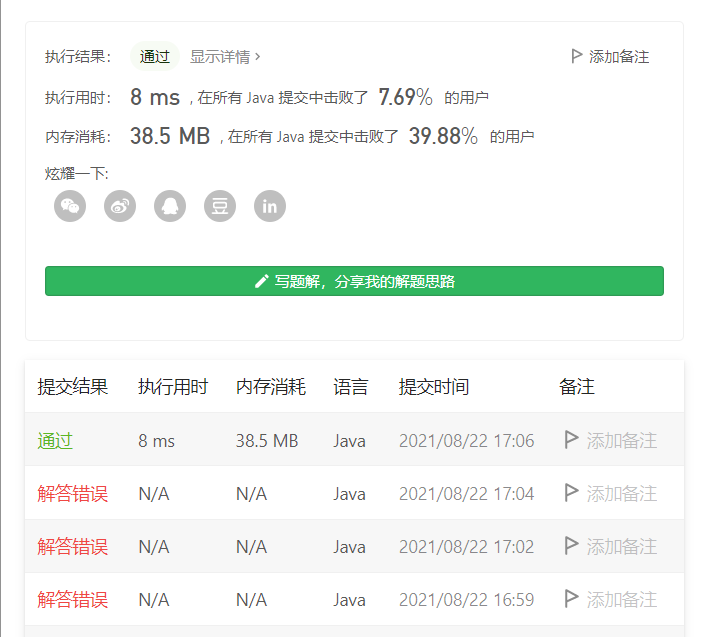Screen dimensions: 703x637
Task: Click 2021/08/22 17:04 timestamp
Action: [467, 494]
